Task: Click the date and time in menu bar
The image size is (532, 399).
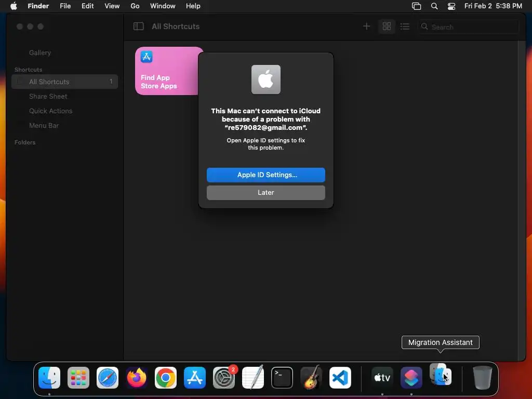Action: click(493, 6)
